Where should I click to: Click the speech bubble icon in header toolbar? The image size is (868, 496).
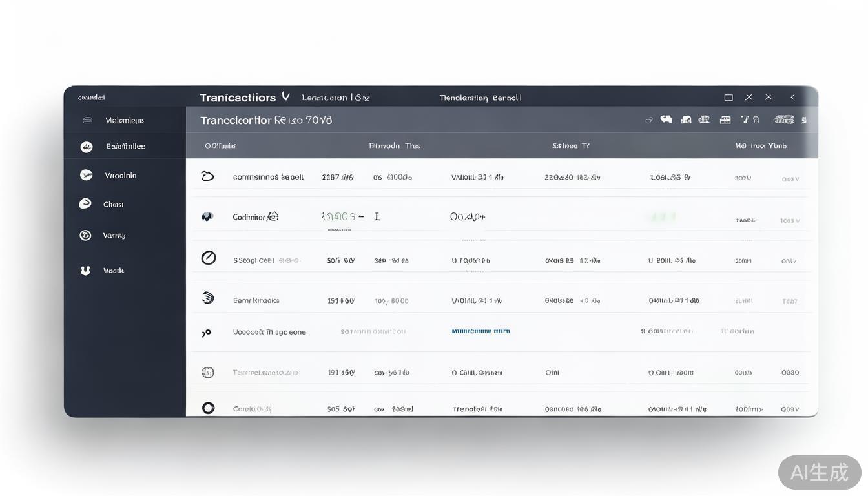coord(666,119)
